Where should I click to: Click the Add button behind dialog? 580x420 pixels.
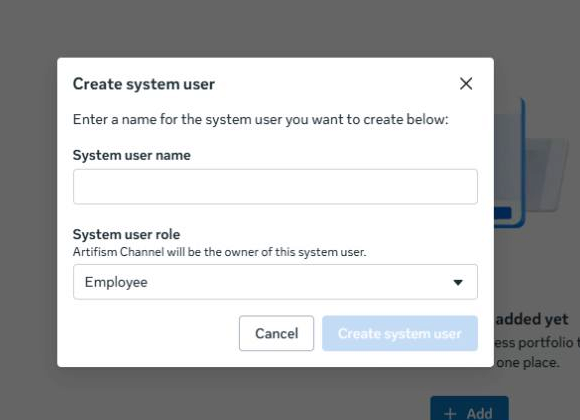(469, 409)
